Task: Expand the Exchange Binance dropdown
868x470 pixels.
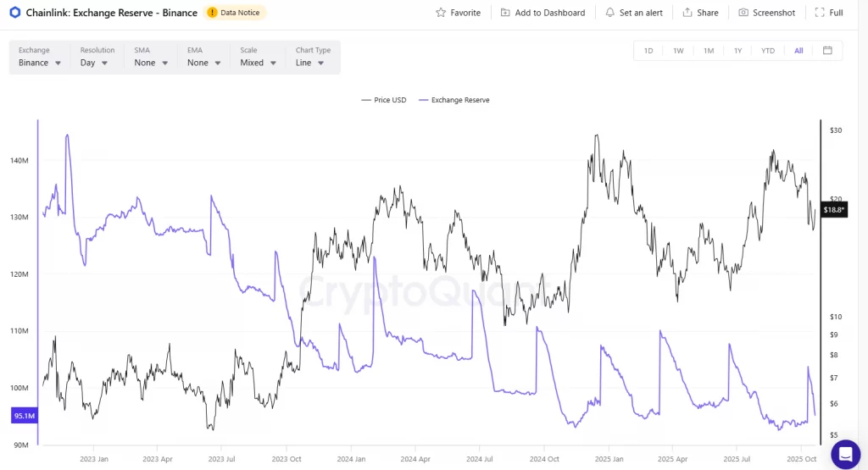Action: tap(39, 63)
